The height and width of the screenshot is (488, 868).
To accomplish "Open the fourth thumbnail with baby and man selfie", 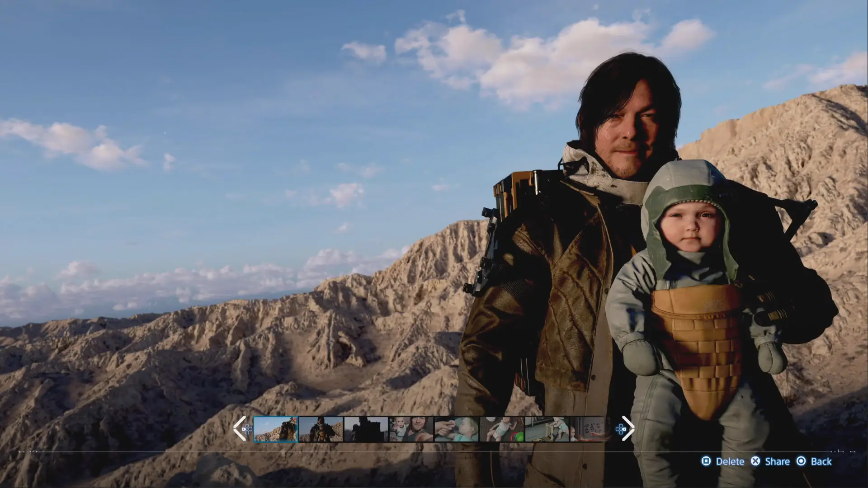I will 411,429.
